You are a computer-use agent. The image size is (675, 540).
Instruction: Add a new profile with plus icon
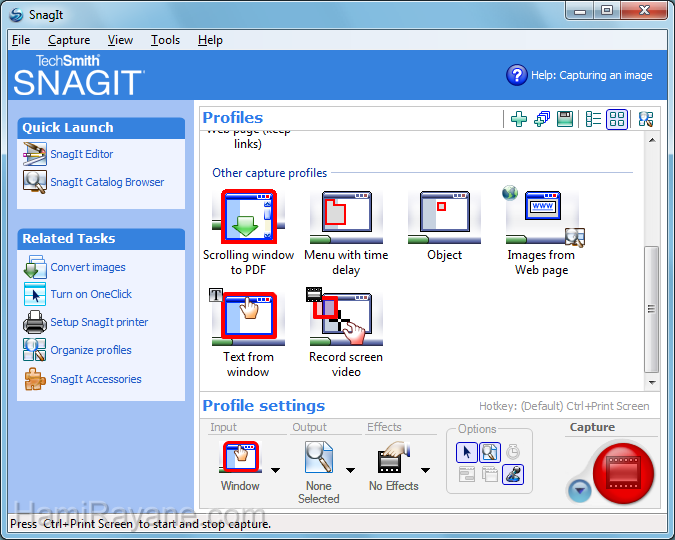(519, 119)
